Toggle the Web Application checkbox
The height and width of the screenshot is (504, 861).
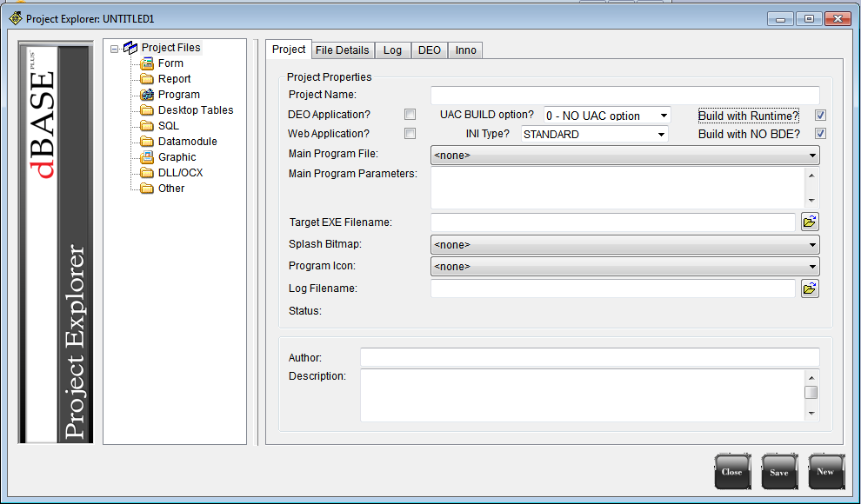click(x=410, y=133)
